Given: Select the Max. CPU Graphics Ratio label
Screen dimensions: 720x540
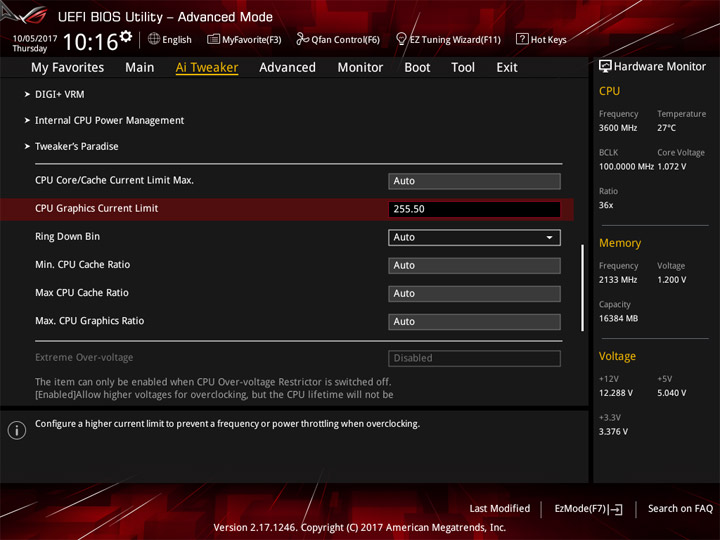Looking at the screenshot, I should click(x=90, y=321).
